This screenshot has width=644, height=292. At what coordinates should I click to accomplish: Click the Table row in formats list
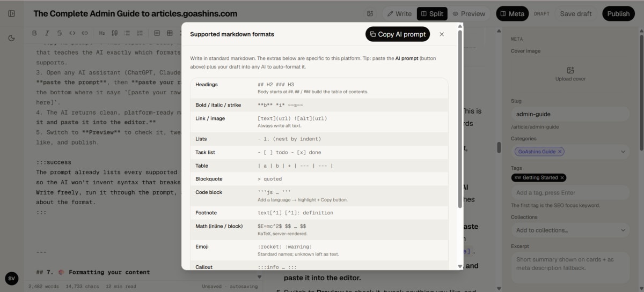point(319,166)
